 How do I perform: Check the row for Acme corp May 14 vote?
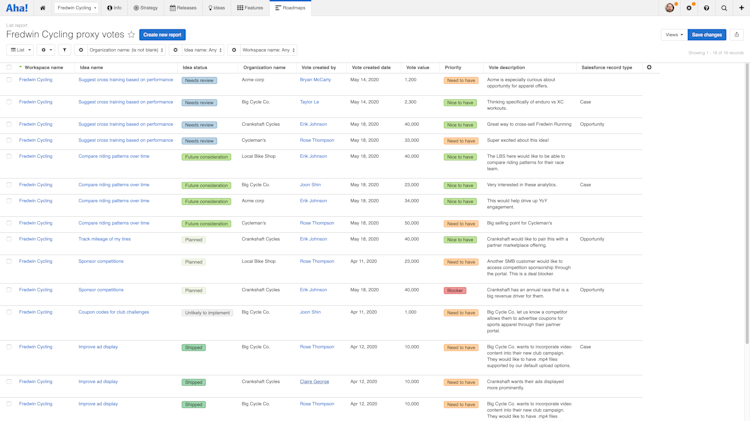9,80
